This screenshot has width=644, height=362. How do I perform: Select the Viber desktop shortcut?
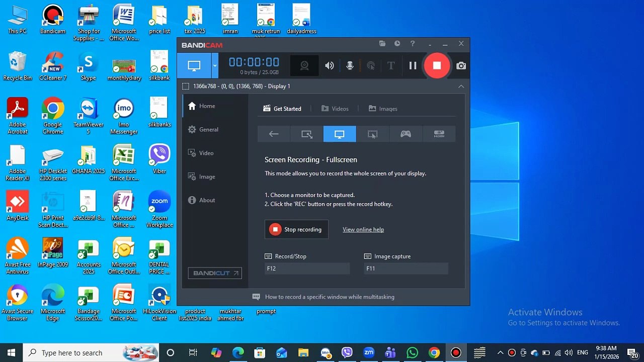click(159, 159)
